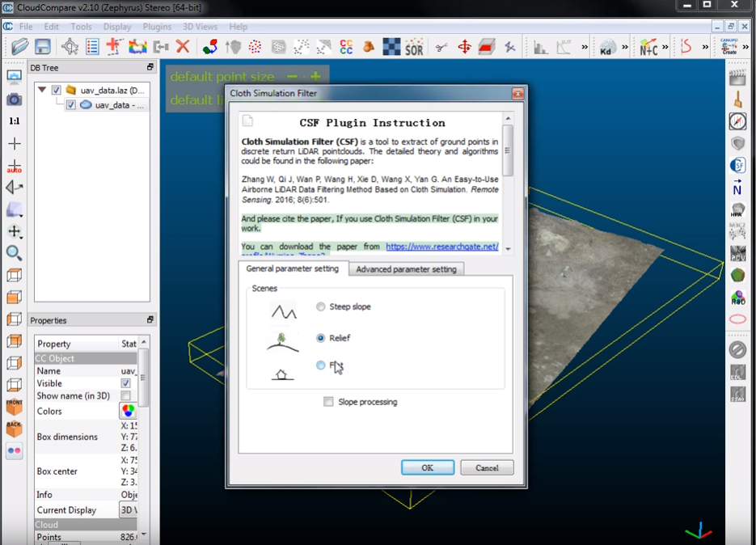
Task: Switch to General parameter setting tab
Action: (293, 268)
